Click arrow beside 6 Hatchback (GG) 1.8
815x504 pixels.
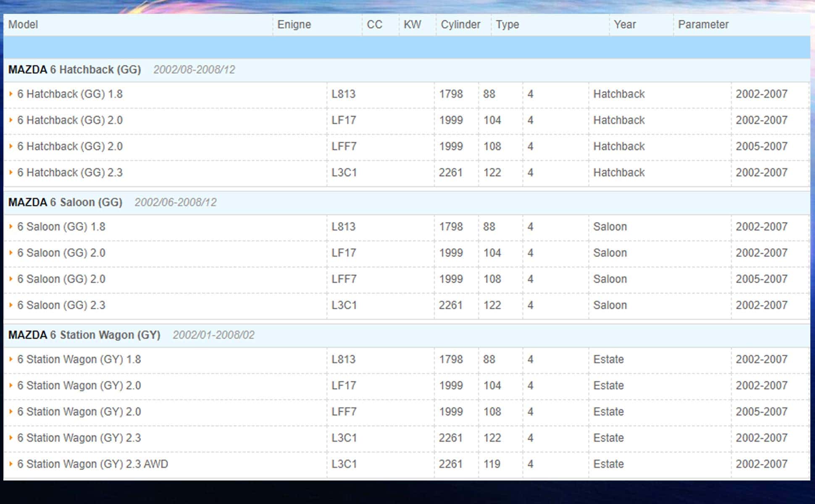tap(11, 94)
